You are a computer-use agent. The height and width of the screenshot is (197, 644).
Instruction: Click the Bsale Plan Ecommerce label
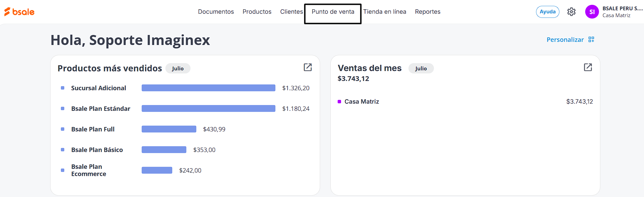tap(89, 170)
